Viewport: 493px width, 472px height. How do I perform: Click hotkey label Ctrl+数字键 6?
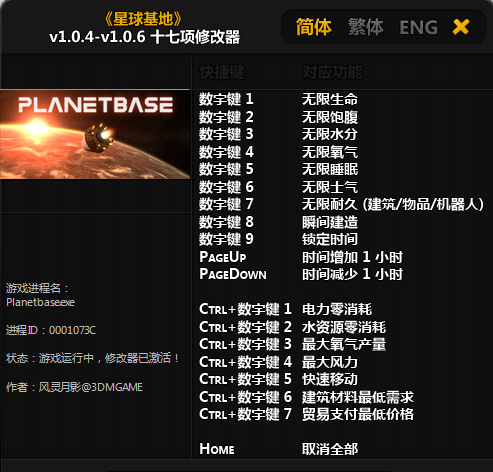245,397
